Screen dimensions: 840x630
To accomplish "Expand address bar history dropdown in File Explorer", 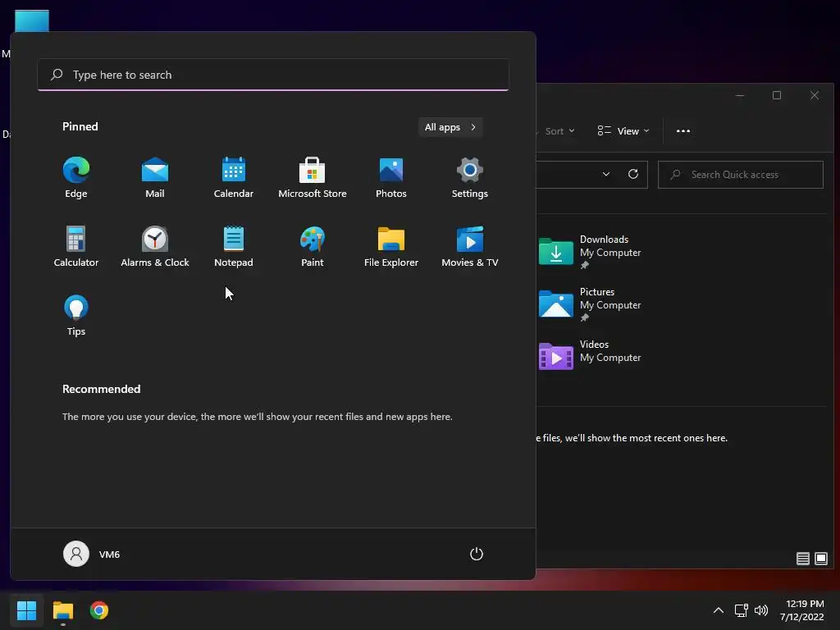I will pyautogui.click(x=606, y=175).
